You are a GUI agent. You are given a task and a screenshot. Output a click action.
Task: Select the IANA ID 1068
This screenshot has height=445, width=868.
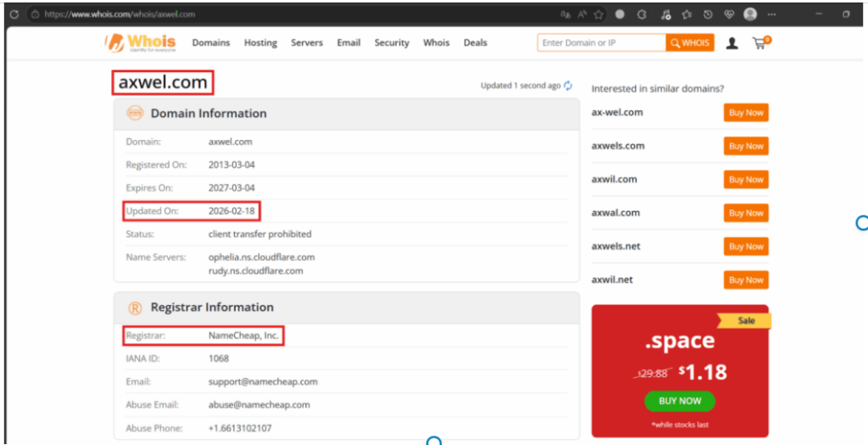click(x=219, y=359)
